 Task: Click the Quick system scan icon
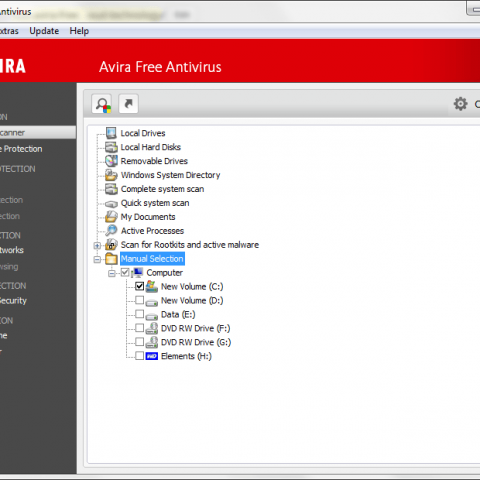[x=111, y=203]
